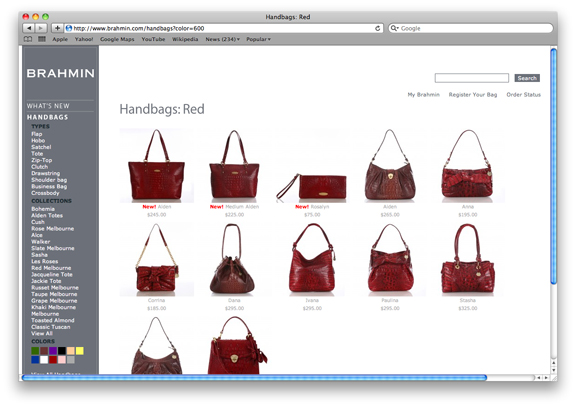Open the Register Your Bag link

pyautogui.click(x=472, y=94)
